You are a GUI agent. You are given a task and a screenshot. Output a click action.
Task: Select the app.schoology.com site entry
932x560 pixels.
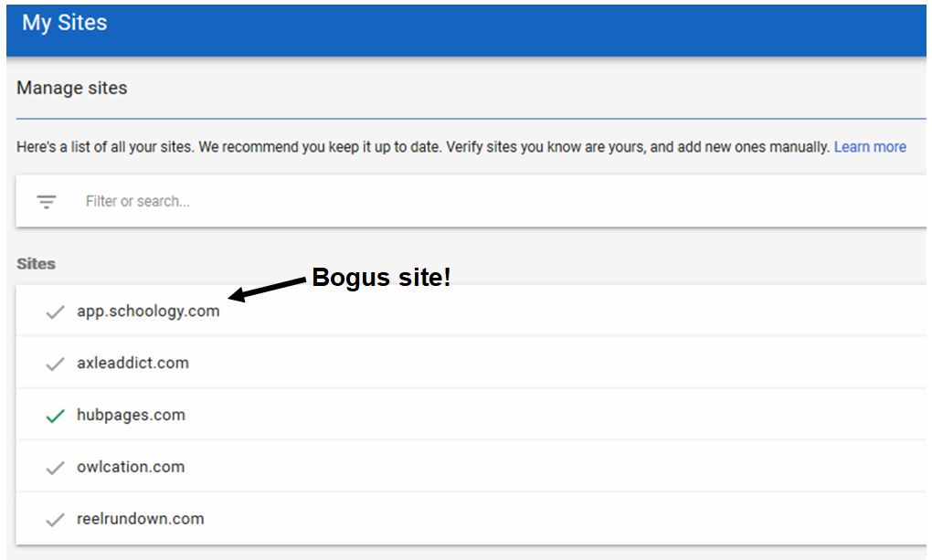tap(471, 311)
